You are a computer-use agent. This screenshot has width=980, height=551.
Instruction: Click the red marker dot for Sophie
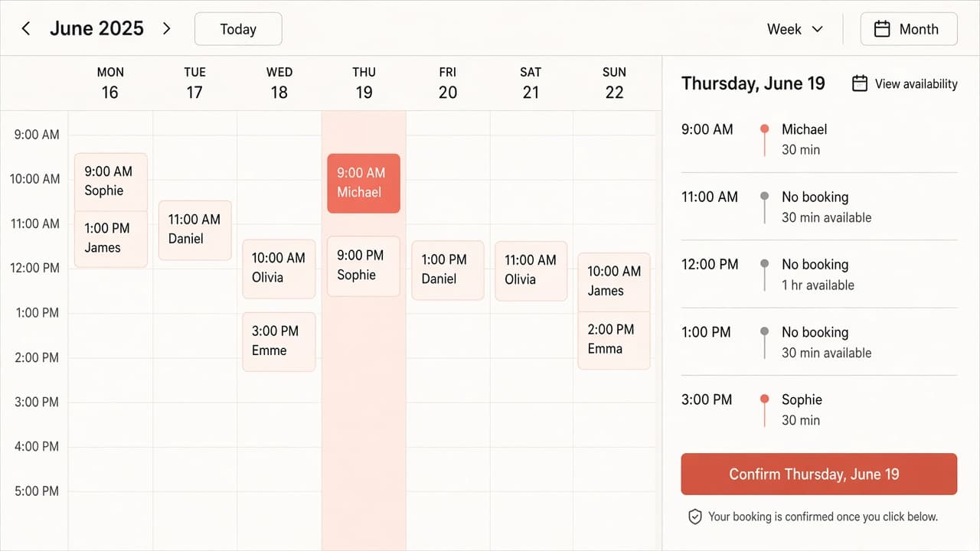[x=764, y=399]
